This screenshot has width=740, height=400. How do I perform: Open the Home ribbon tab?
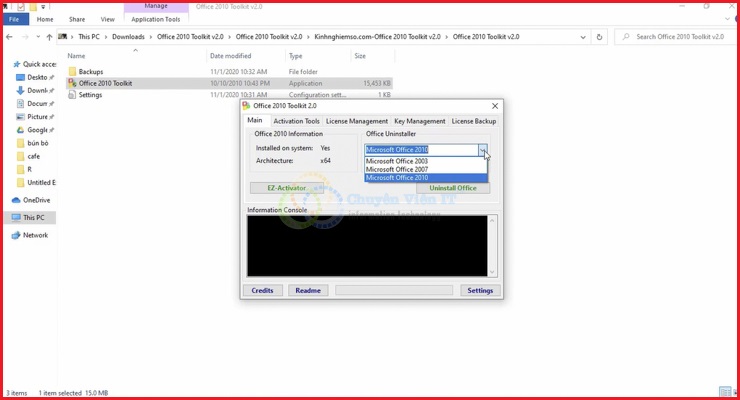click(45, 19)
